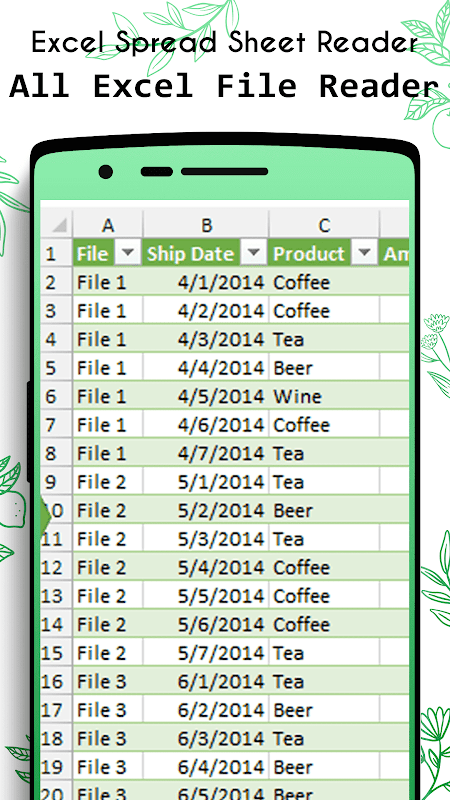450x800 pixels.
Task: Select the Beer cell in row 17
Action: [324, 710]
